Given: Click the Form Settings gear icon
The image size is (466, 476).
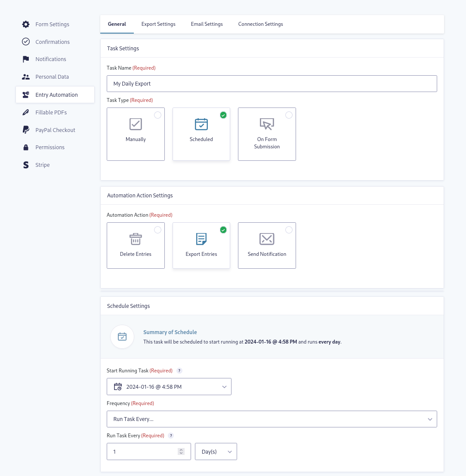Looking at the screenshot, I should 26,25.
